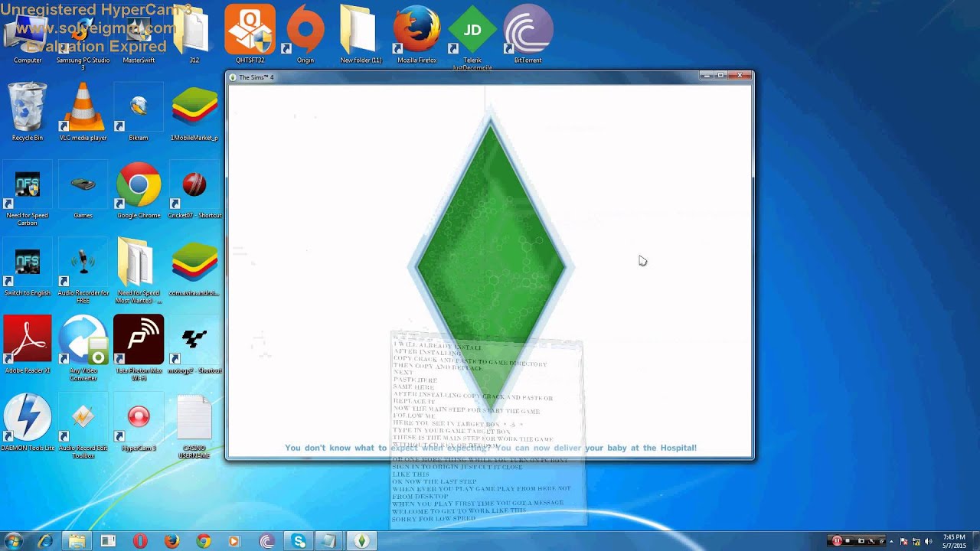Open the Games desktop icon
The image size is (980, 551).
tap(83, 189)
